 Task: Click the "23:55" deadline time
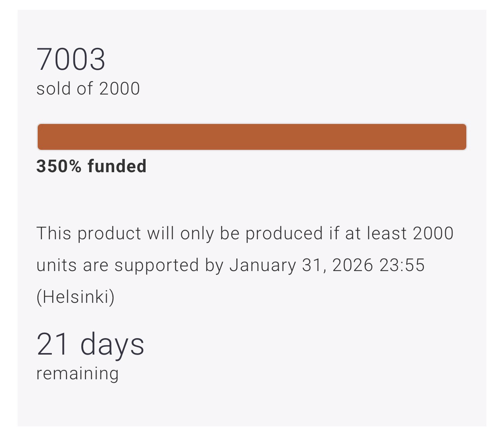pyautogui.click(x=402, y=265)
